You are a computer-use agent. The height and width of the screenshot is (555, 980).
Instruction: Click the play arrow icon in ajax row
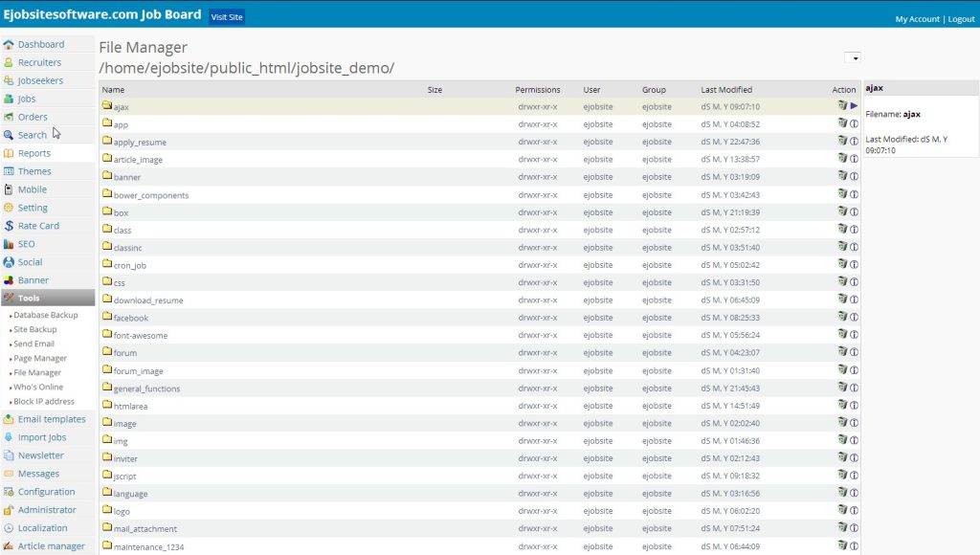(x=854, y=105)
